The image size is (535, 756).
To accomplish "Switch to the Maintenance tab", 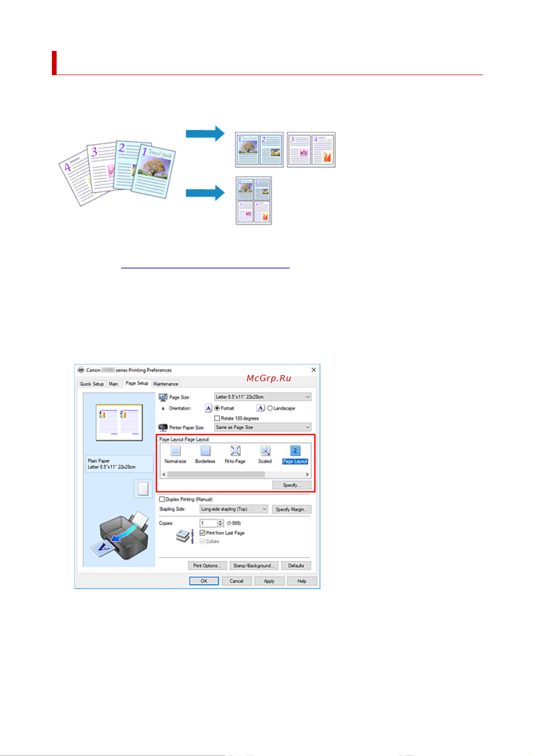I will [x=166, y=384].
